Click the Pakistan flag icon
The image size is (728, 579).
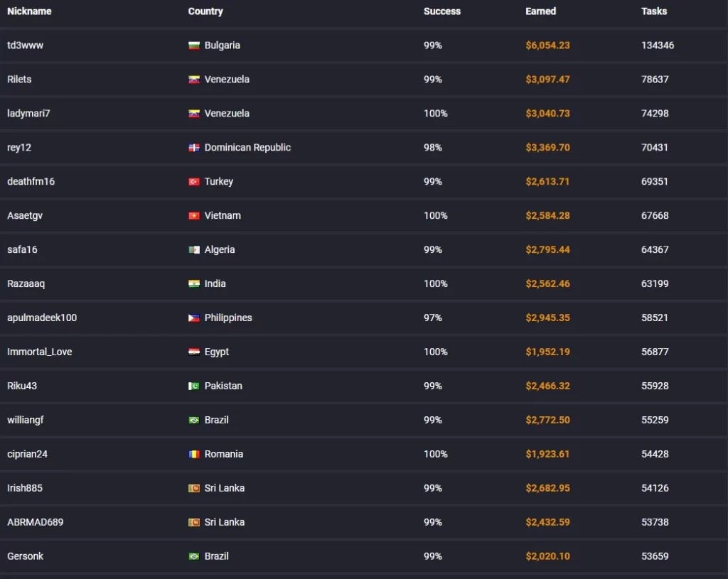(x=193, y=386)
